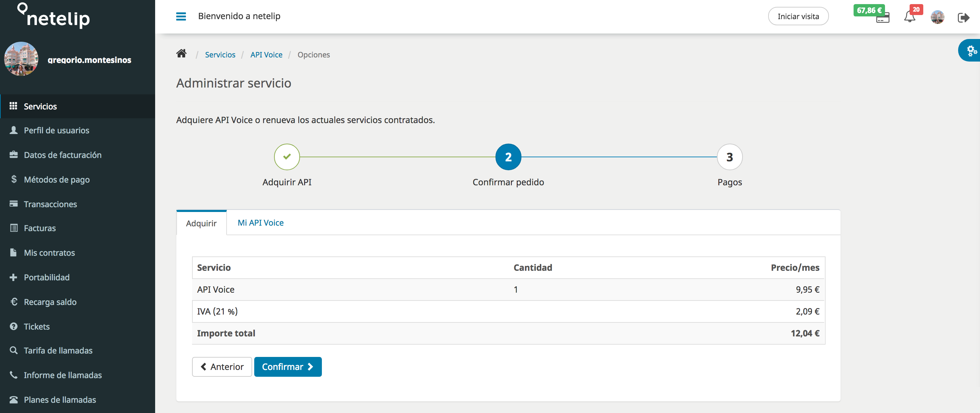Click the Tarifa de llamadas magnifier icon
This screenshot has height=413, width=980.
pos(14,350)
